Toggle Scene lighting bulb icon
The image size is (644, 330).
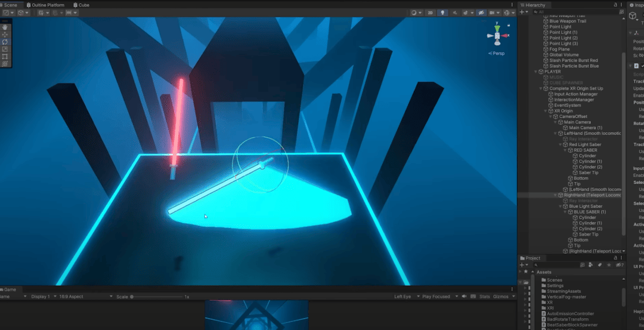coord(442,13)
